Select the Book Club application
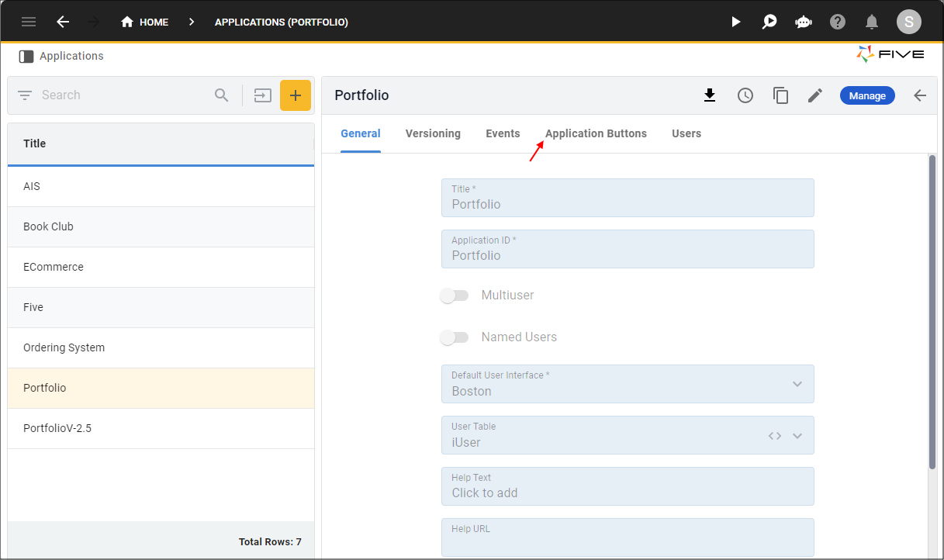Image resolution: width=944 pixels, height=560 pixels. click(x=48, y=226)
